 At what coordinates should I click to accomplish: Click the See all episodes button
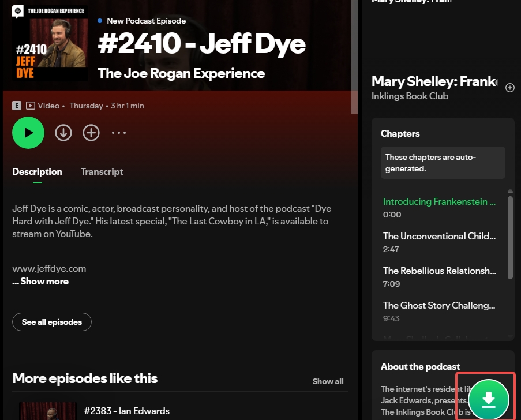(51, 322)
